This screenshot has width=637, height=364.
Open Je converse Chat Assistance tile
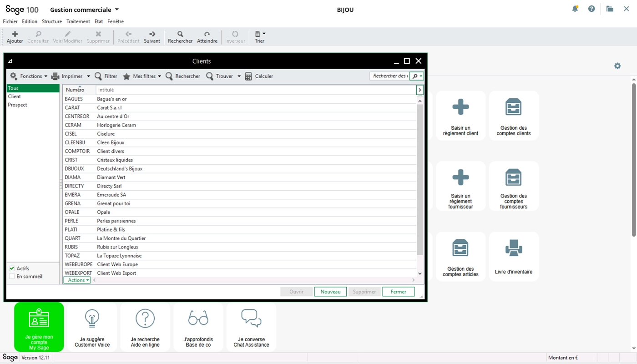coord(251,327)
